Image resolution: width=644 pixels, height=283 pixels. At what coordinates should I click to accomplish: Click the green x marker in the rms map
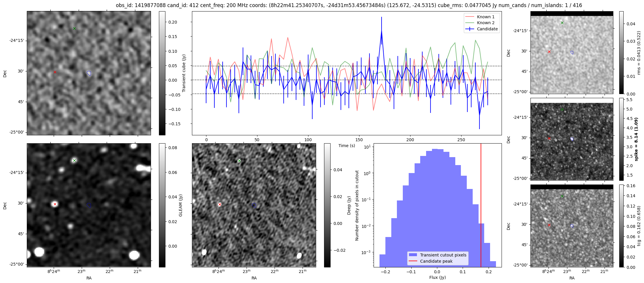pos(562,23)
